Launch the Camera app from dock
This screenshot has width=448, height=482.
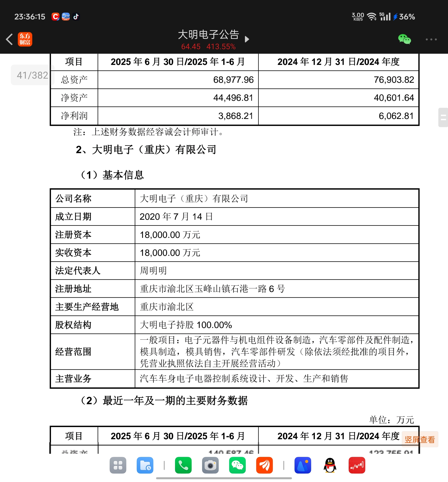click(210, 465)
